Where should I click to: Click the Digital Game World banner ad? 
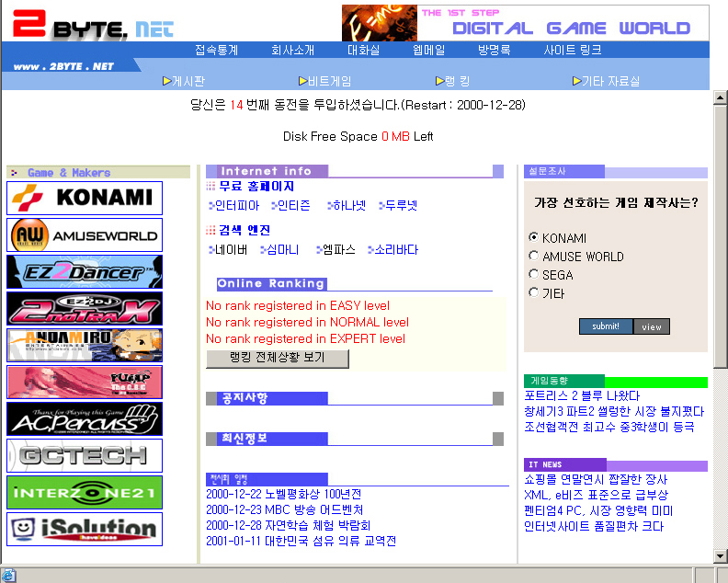[525, 23]
